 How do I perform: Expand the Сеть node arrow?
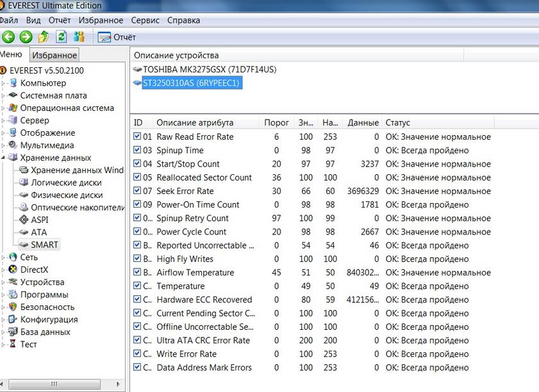point(3,257)
